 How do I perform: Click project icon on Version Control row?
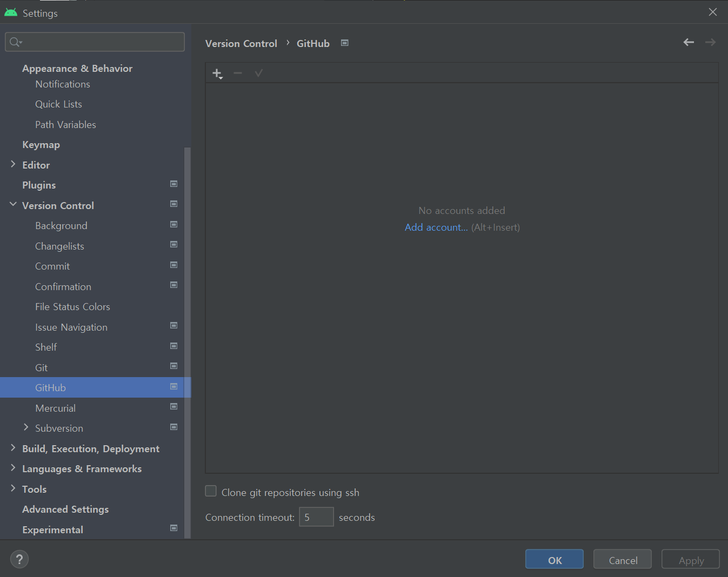(174, 204)
